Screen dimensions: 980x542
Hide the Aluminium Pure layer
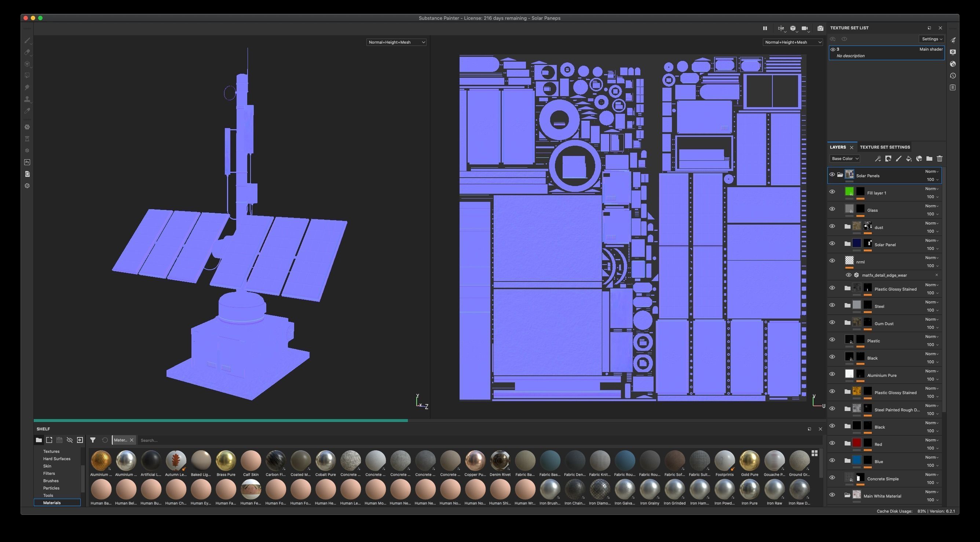coord(832,374)
